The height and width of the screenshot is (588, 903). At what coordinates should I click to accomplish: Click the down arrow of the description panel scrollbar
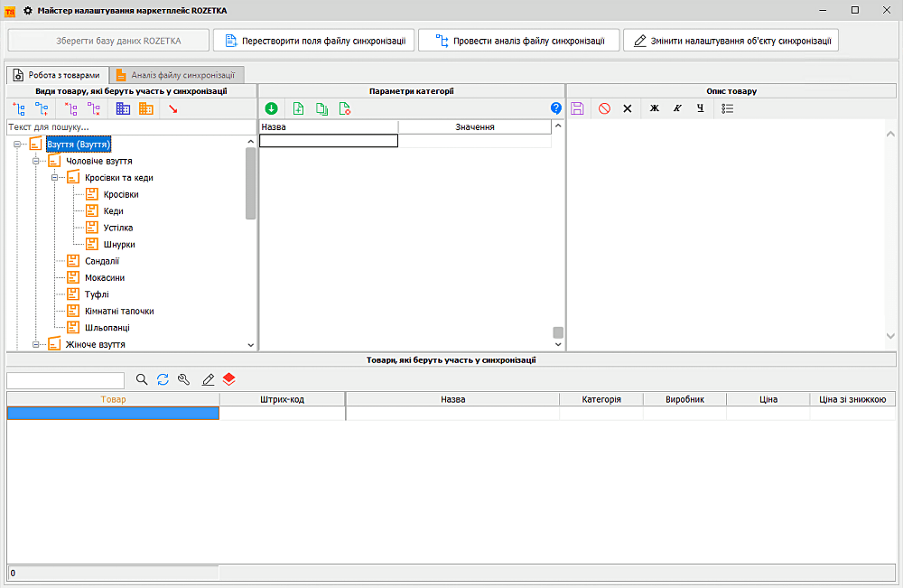[890, 336]
